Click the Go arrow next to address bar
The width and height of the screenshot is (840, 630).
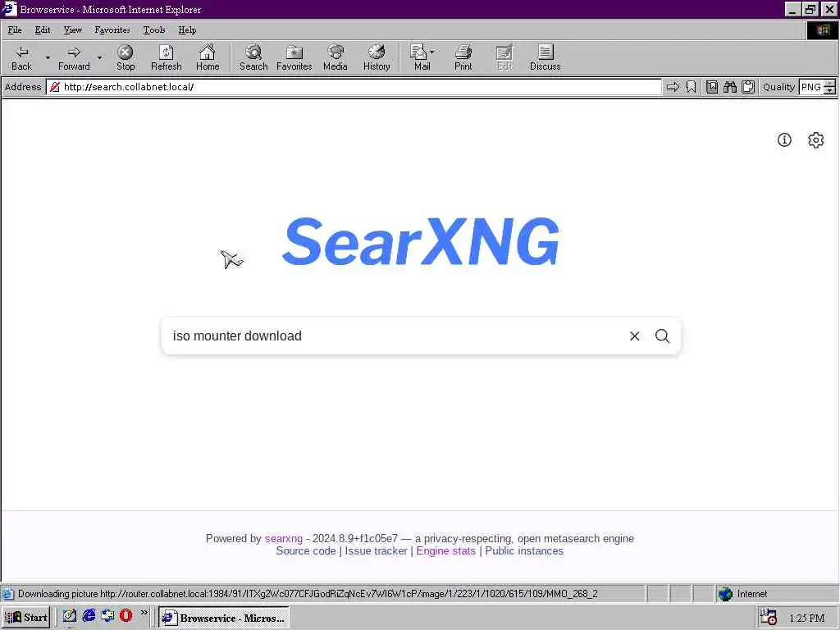tap(673, 87)
